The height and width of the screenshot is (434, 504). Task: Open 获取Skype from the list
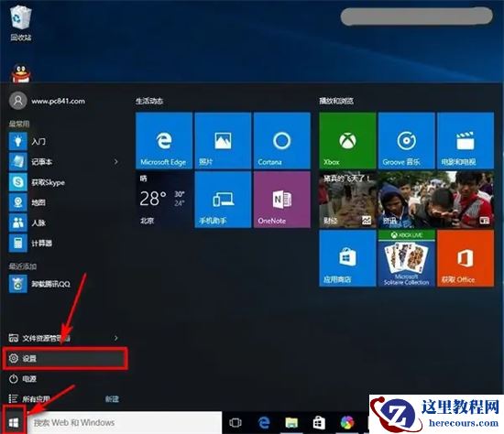64,182
